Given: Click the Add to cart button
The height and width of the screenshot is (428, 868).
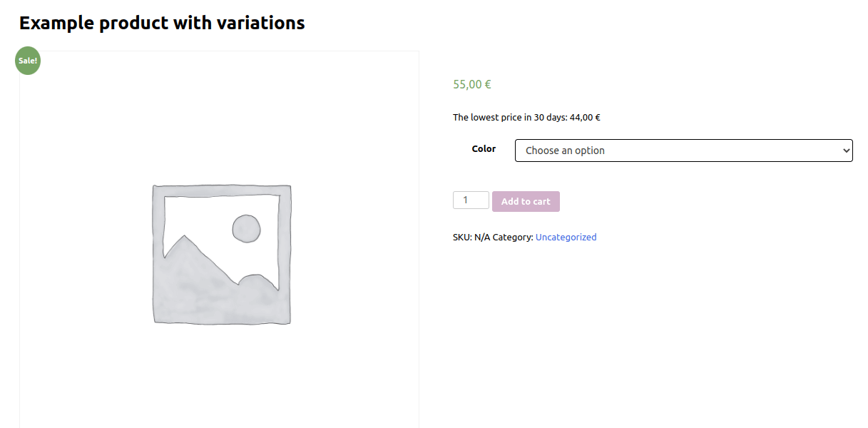Looking at the screenshot, I should (526, 201).
